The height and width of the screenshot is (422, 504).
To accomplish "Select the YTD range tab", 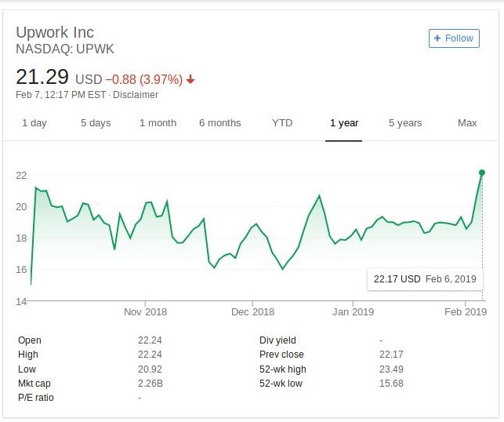I will 282,123.
